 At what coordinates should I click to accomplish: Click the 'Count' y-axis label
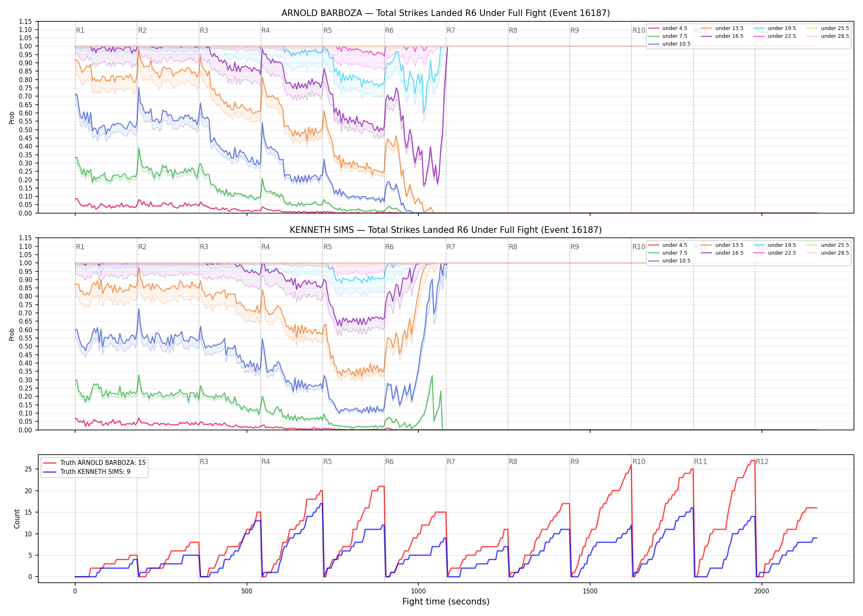tap(17, 519)
